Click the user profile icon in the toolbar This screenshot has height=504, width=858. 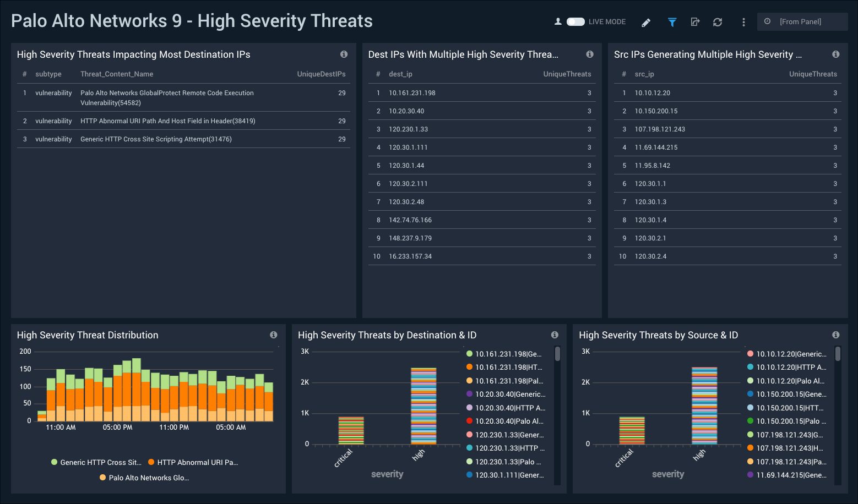tap(558, 21)
